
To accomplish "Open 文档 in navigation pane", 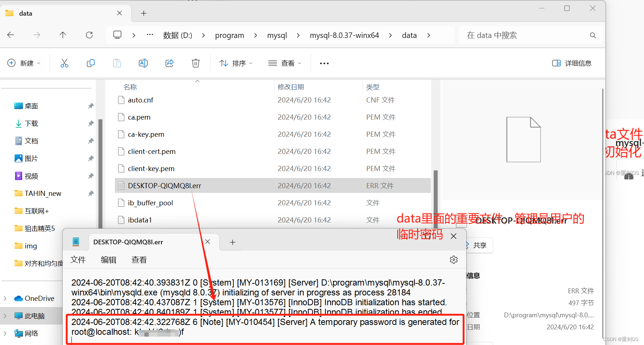I will point(31,141).
